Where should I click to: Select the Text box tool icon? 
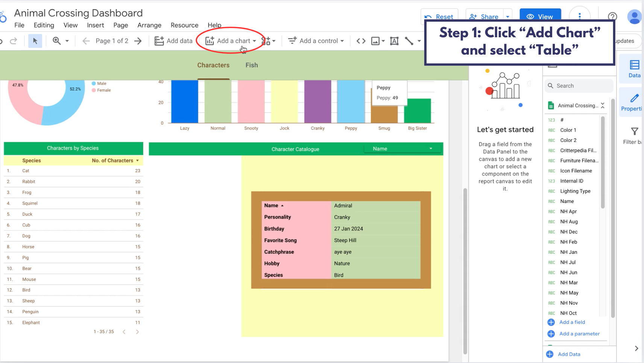(x=394, y=41)
